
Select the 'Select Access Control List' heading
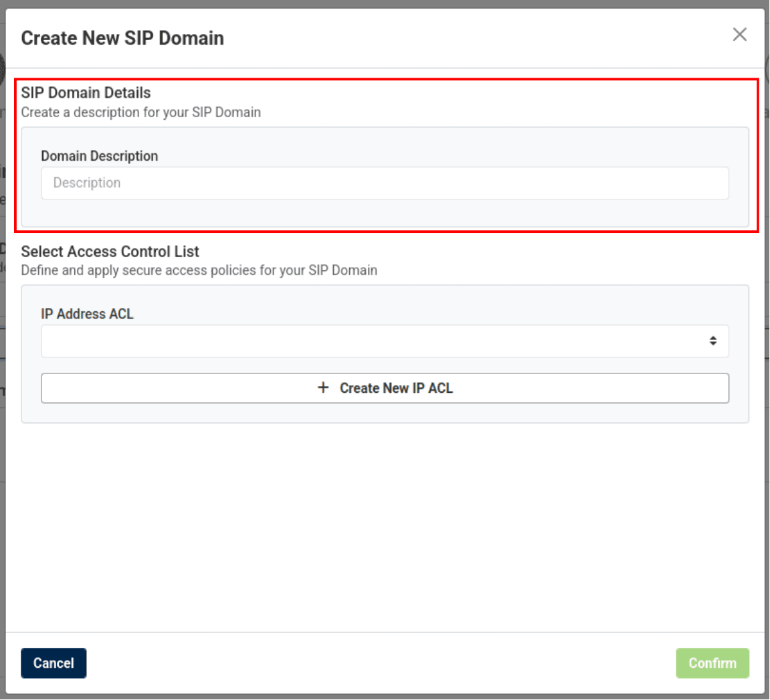click(110, 252)
